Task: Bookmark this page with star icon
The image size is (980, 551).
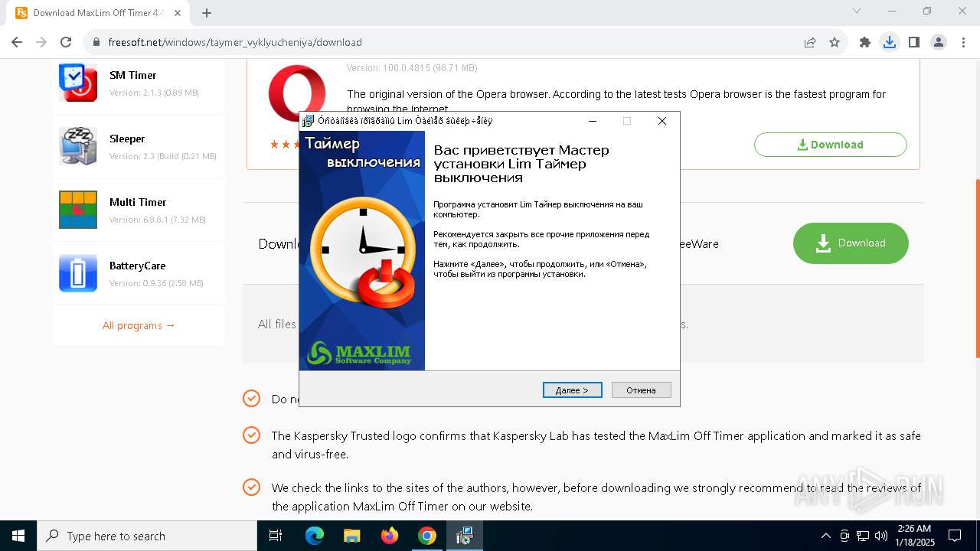Action: click(x=835, y=42)
